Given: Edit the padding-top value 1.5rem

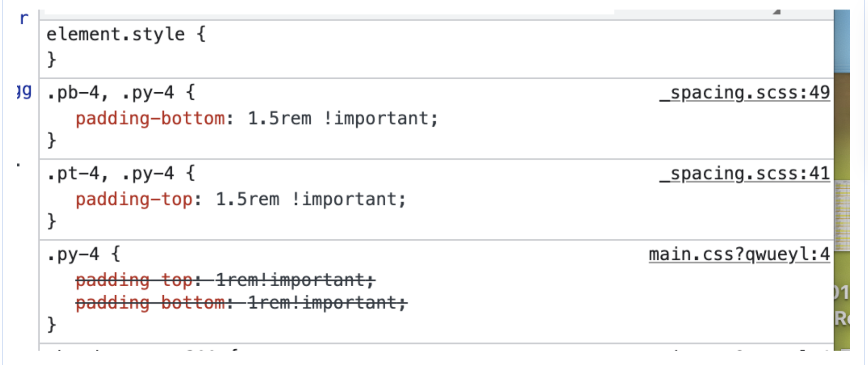Looking at the screenshot, I should click(248, 199).
